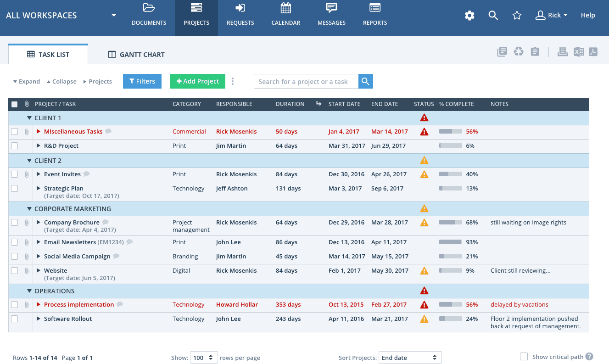609x364 pixels.
Task: Collapse the OPERATIONS group
Action: [x=29, y=291]
